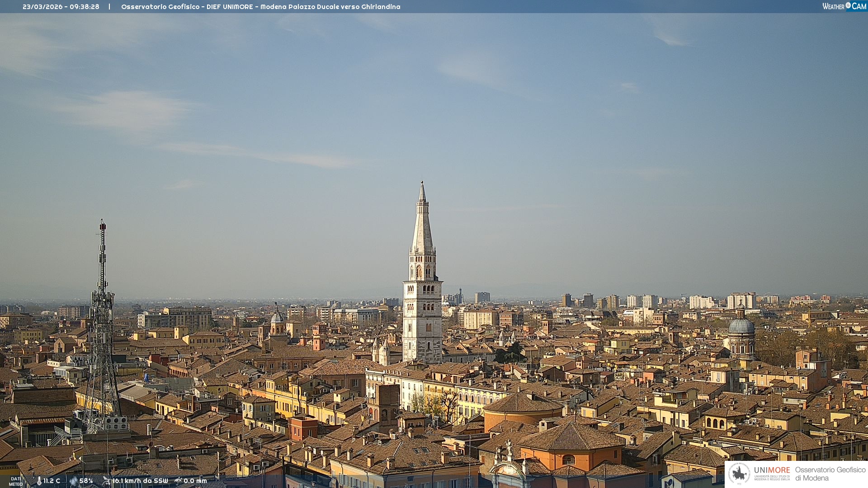Viewport: 868px width, 488px height.
Task: Click the wind anemometer icon
Action: pyautogui.click(x=107, y=481)
